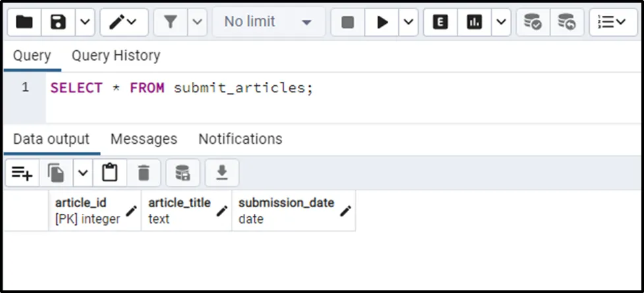The width and height of the screenshot is (644, 293).
Task: Click the Add row icon
Action: tap(22, 174)
